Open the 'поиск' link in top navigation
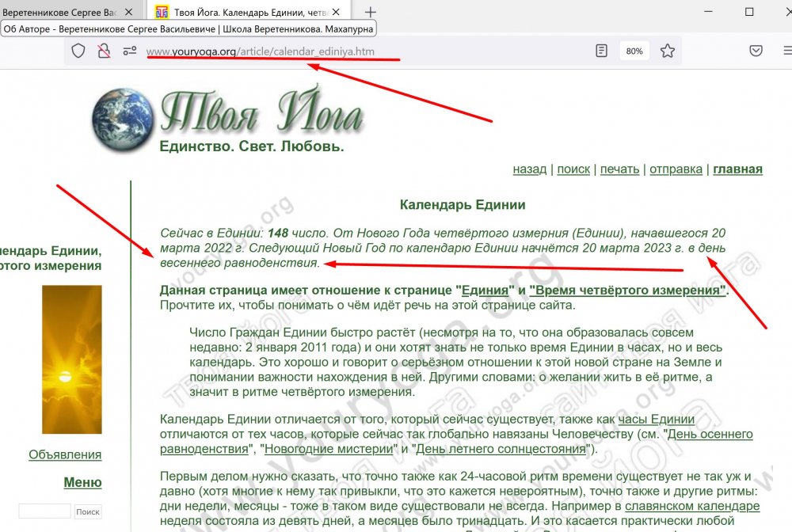Viewport: 792px width, 532px height. 573,169
